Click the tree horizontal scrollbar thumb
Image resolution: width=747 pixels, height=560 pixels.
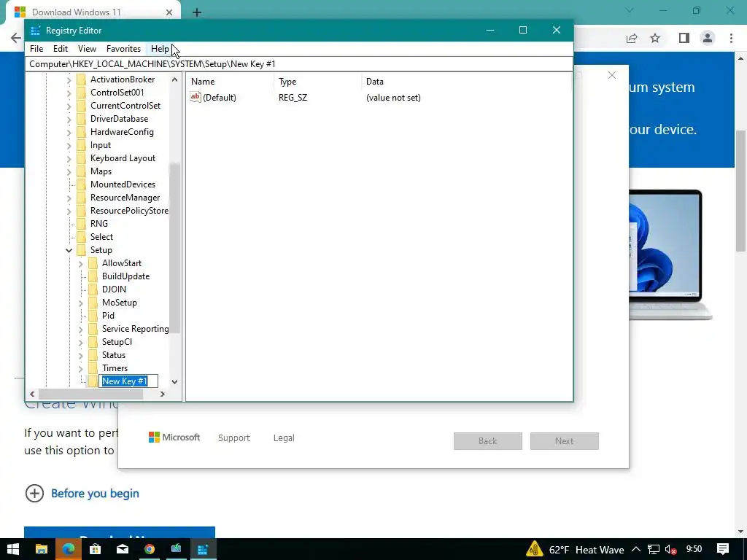(90, 394)
